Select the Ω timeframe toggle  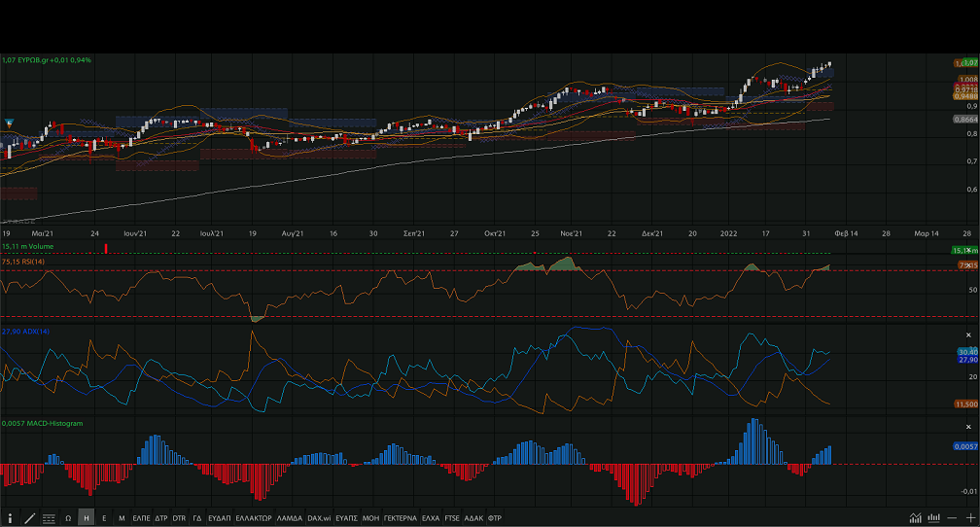(68, 518)
